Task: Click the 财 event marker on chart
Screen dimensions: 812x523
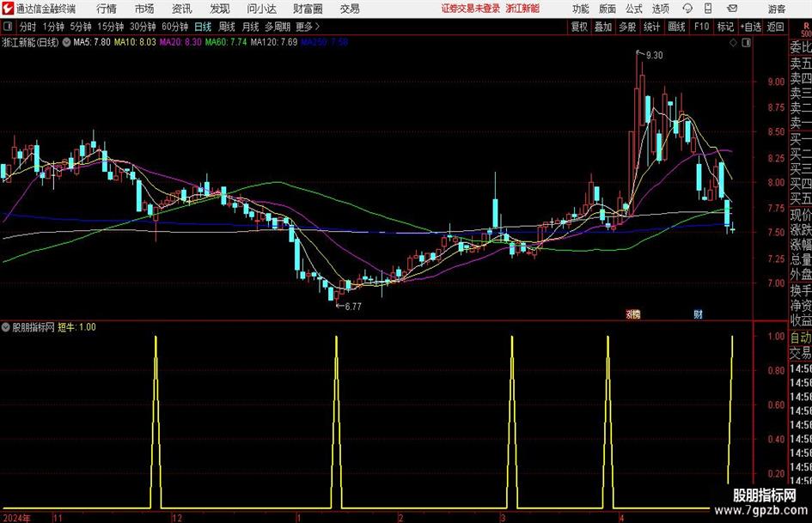Action: (698, 313)
